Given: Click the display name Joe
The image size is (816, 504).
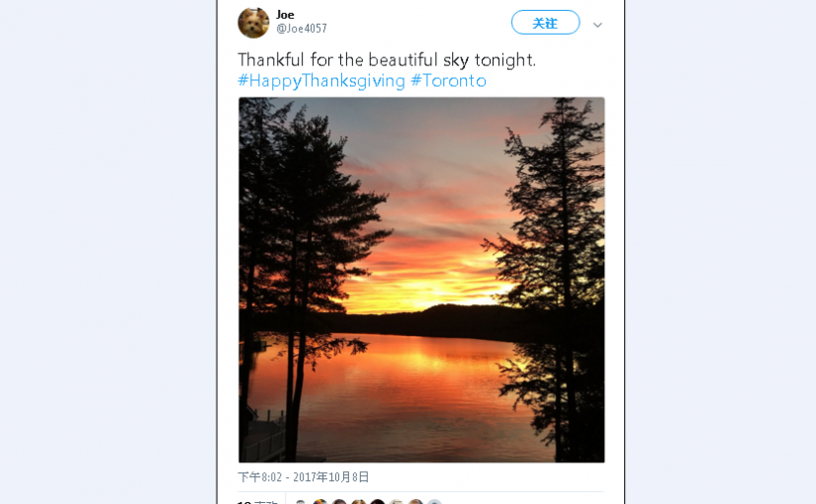Looking at the screenshot, I should pos(285,14).
